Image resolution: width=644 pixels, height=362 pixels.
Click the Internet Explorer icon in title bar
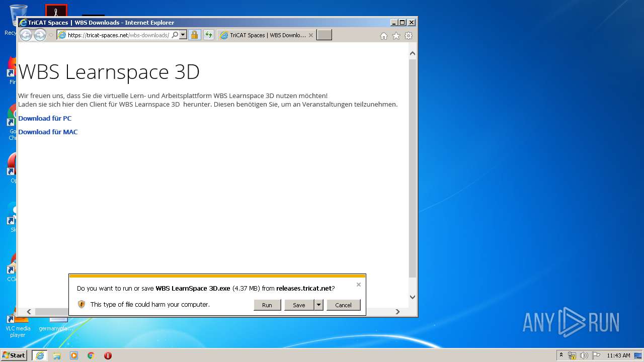pyautogui.click(x=23, y=22)
